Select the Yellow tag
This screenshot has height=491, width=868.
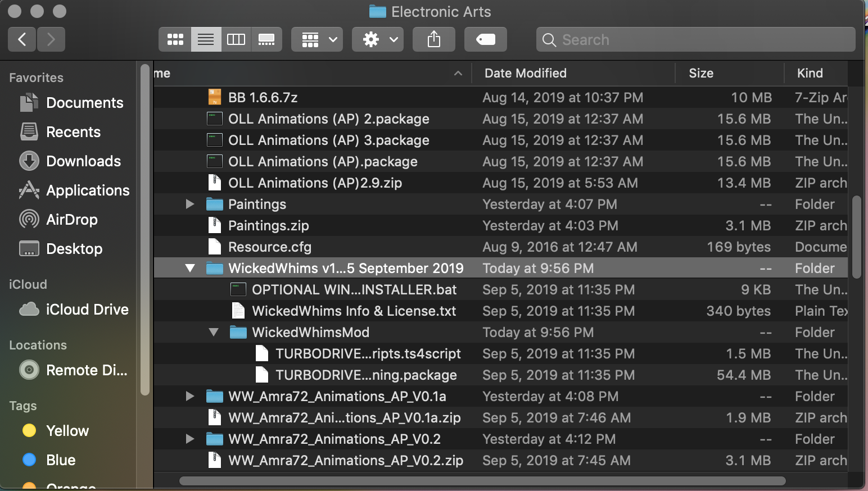pos(56,431)
